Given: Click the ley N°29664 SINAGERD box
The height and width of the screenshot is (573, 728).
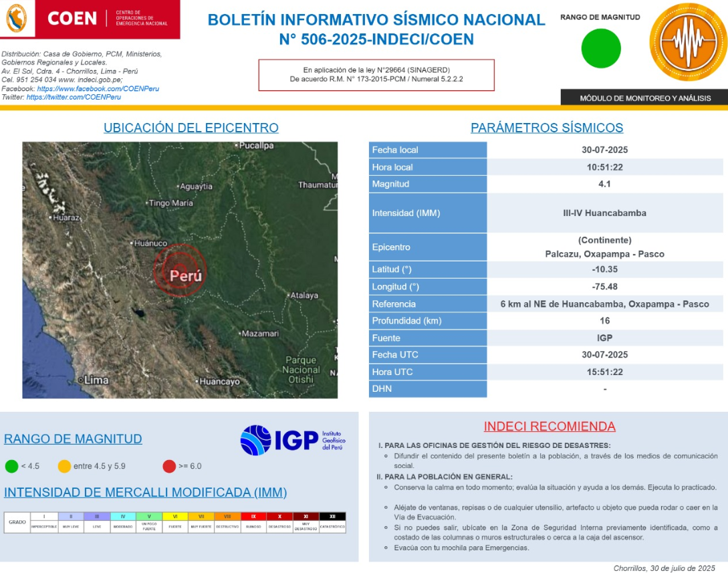Looking at the screenshot, I should point(376,75).
